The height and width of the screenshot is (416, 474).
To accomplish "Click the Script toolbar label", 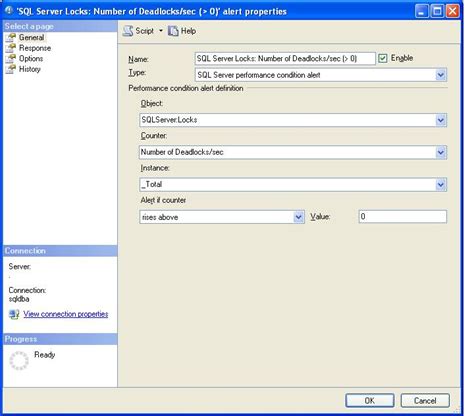I will click(x=144, y=31).
